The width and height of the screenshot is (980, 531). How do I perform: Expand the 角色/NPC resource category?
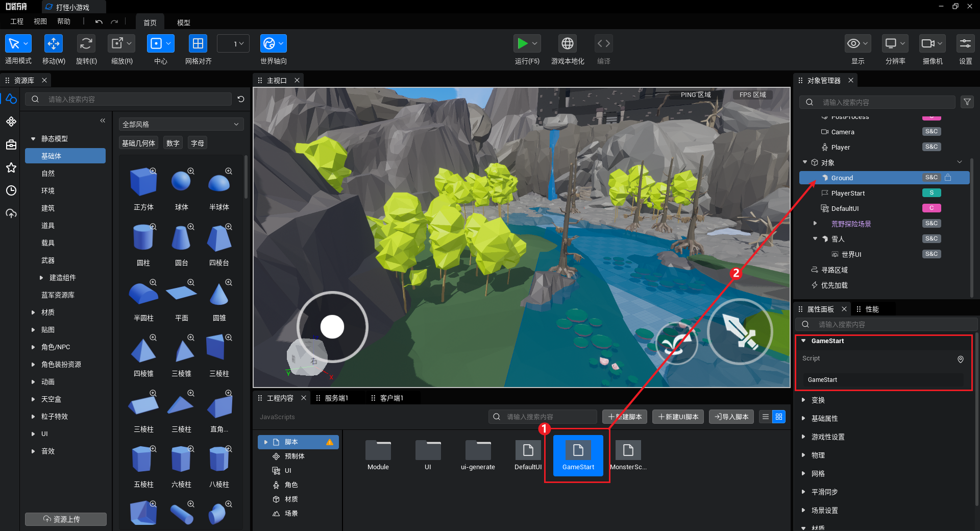click(x=33, y=347)
